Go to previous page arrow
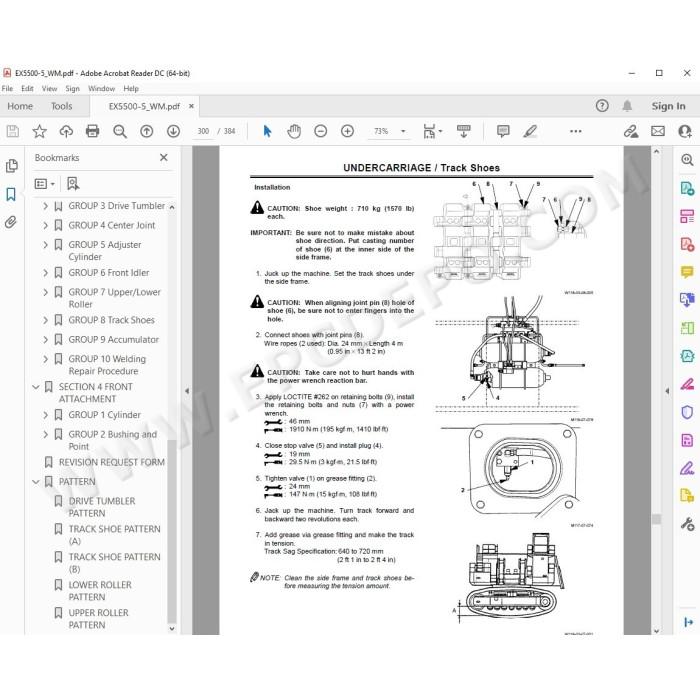700x700 pixels. pyautogui.click(x=146, y=131)
